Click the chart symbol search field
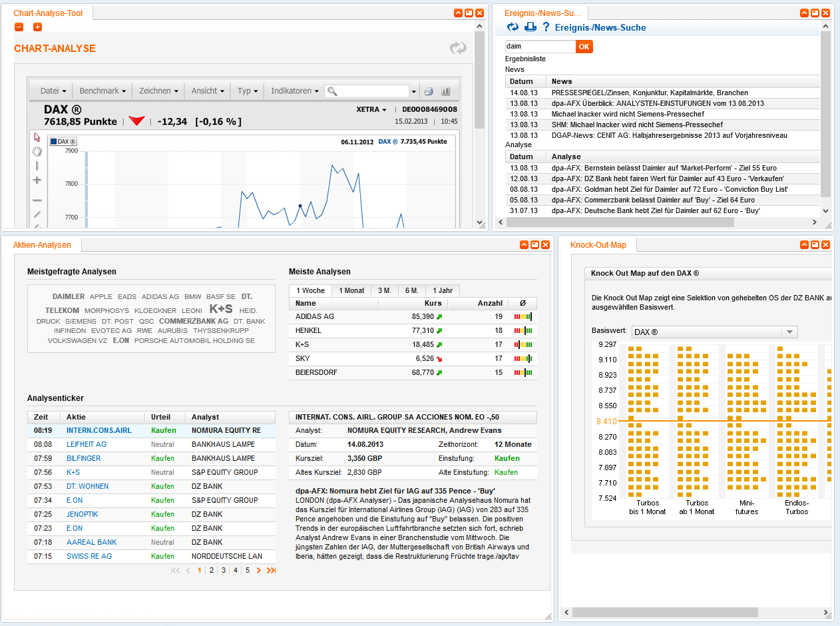This screenshot has height=626, width=840. 367,91
